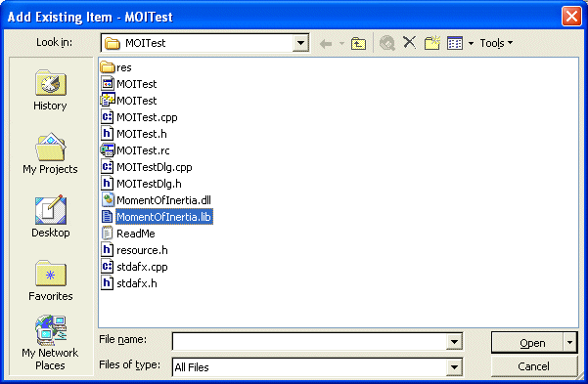The height and width of the screenshot is (384, 588).
Task: Go up one folder level
Action: [x=358, y=43]
